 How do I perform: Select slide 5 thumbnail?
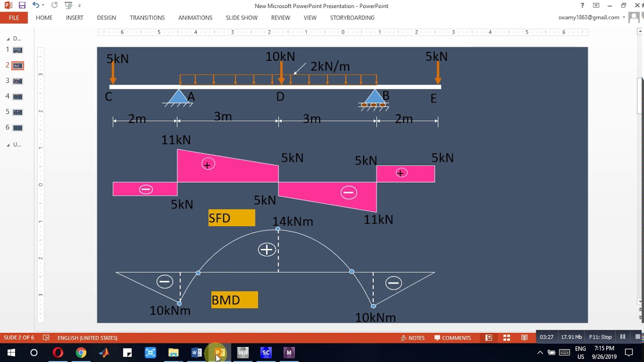pyautogui.click(x=18, y=112)
